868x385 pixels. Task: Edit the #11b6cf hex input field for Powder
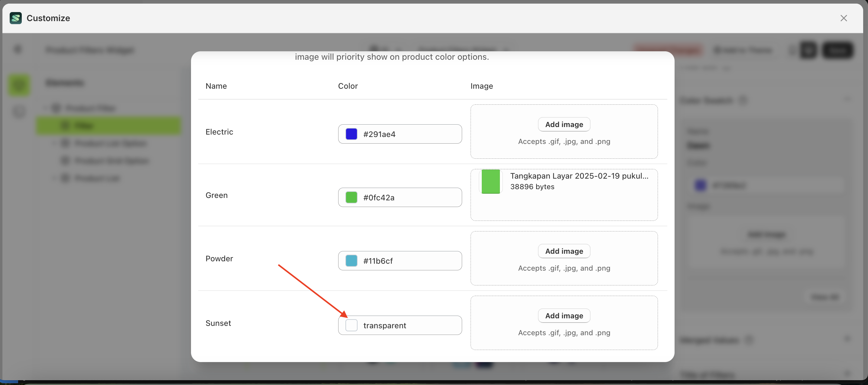point(404,260)
